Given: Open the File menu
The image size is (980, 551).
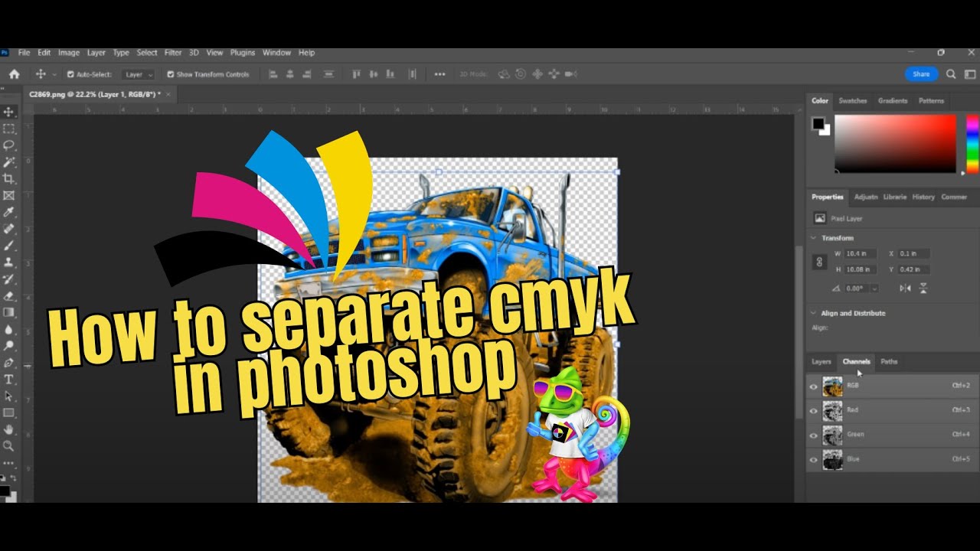Looking at the screenshot, I should pos(24,53).
